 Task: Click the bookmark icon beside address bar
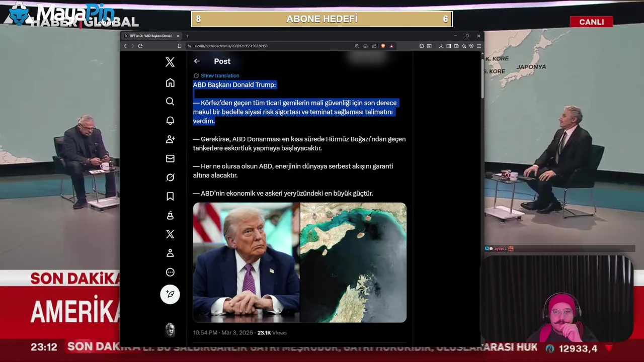[x=180, y=46]
